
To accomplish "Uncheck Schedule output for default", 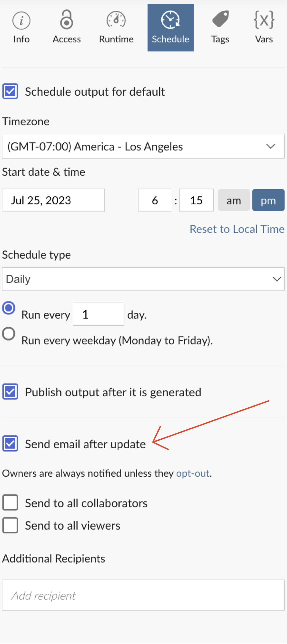I will [10, 91].
